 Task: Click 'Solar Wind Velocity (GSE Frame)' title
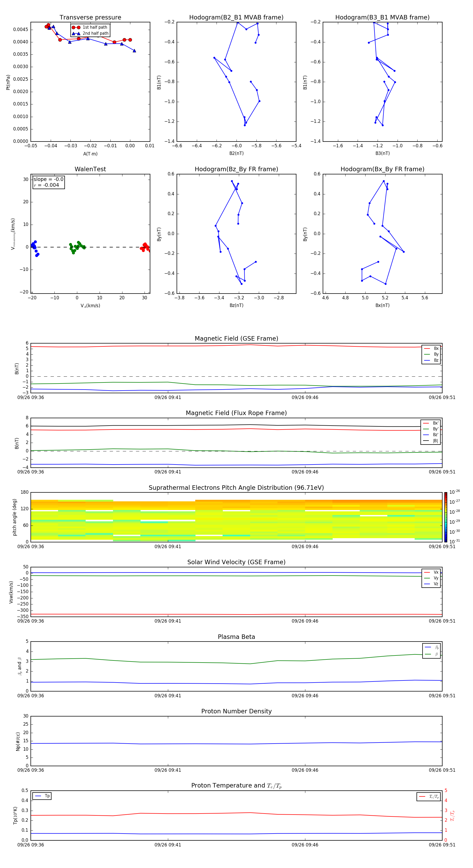236,562
